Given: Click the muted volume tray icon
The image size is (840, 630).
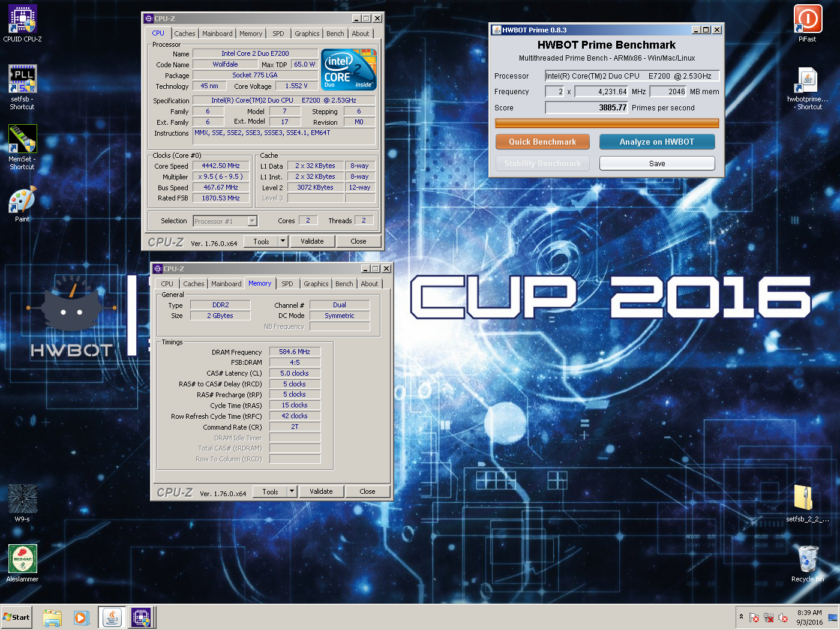Looking at the screenshot, I should 783,617.
